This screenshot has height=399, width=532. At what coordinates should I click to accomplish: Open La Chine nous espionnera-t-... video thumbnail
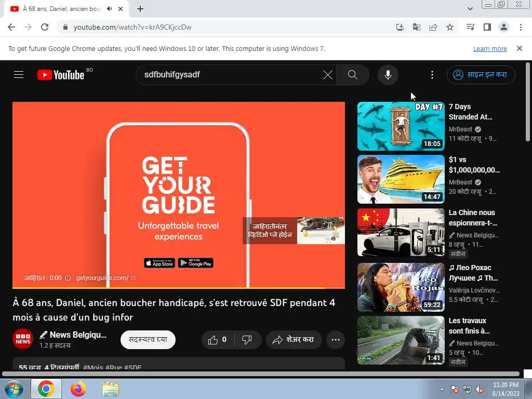(401, 232)
